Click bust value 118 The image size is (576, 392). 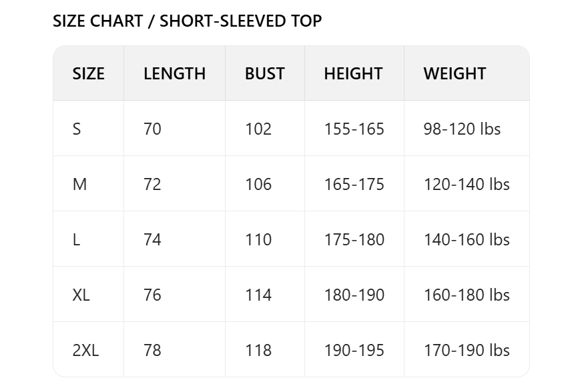[x=258, y=350]
